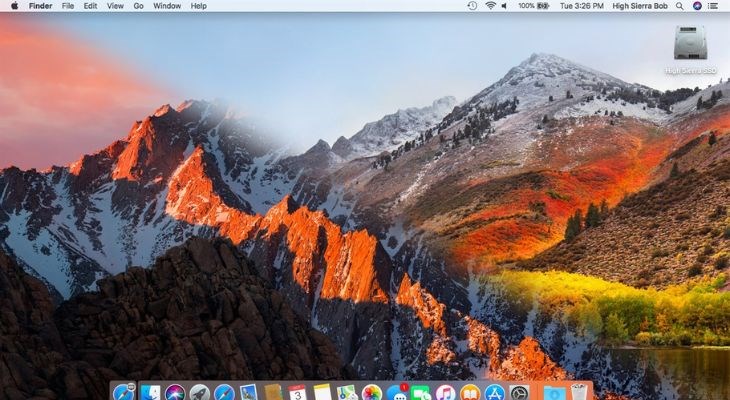Click the volume speaker icon
Viewport: 730px width, 400px height.
(504, 6)
